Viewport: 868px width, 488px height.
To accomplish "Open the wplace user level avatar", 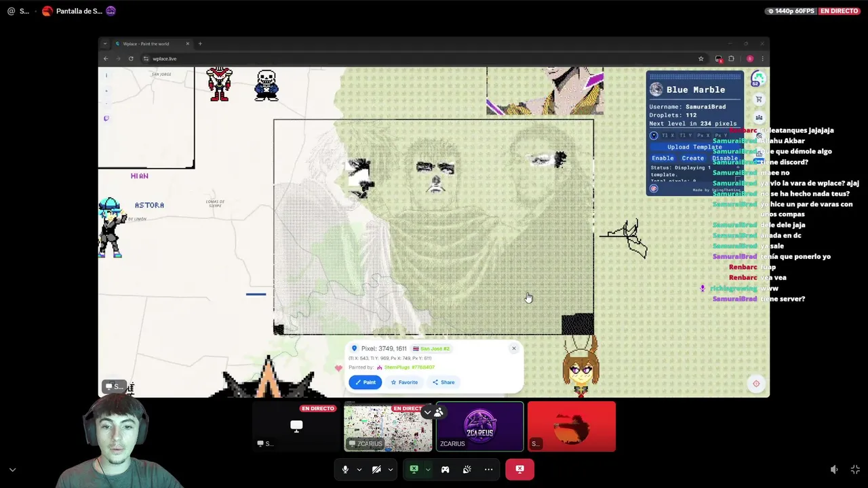I will [758, 79].
